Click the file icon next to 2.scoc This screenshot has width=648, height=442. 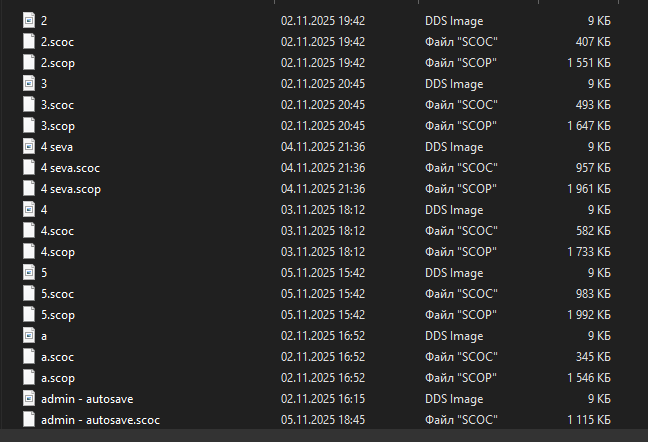tap(28, 41)
